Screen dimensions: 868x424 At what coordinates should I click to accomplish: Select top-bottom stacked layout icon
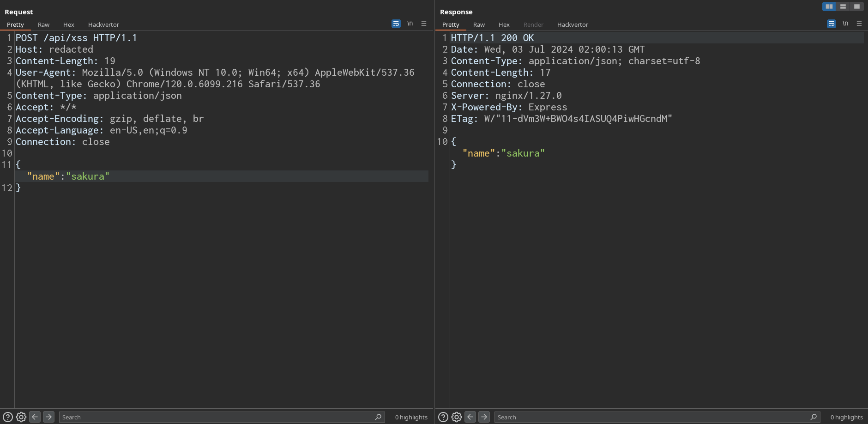point(843,6)
